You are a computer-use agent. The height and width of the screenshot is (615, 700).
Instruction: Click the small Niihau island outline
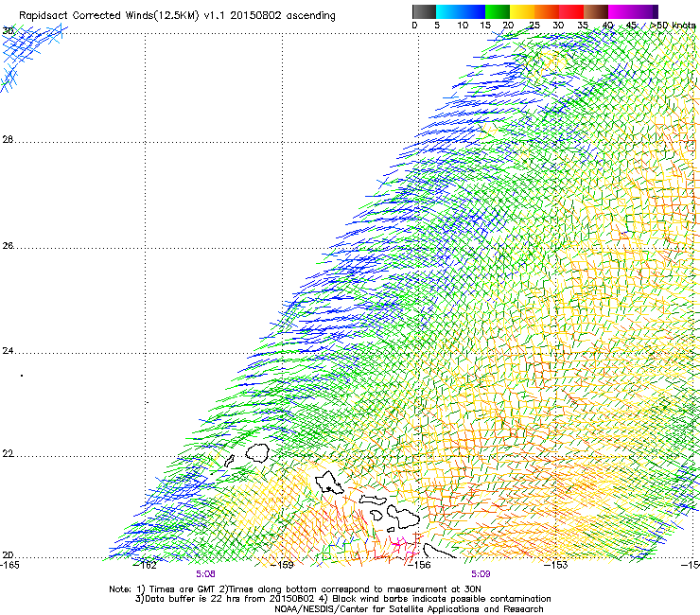click(229, 461)
